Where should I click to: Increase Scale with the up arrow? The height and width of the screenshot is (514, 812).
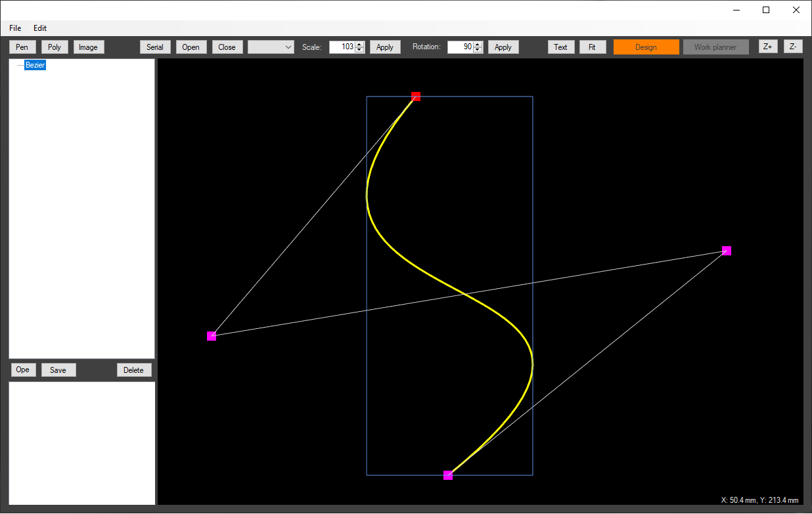359,44
